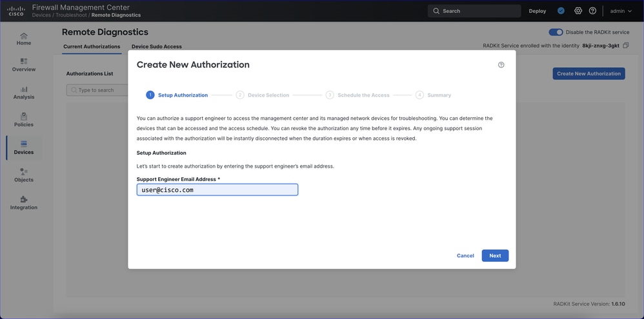
Task: Click Troubleshoot in the breadcrumb
Action: click(71, 15)
